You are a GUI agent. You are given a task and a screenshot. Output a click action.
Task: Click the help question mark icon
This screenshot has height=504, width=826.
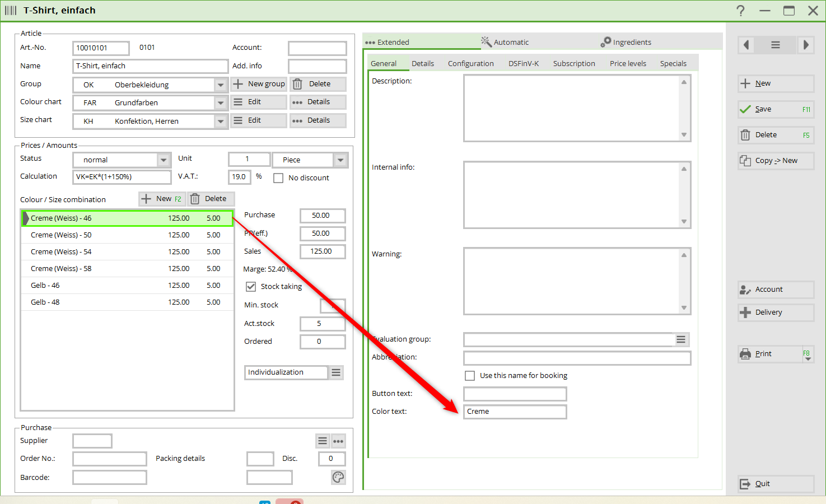pos(740,11)
